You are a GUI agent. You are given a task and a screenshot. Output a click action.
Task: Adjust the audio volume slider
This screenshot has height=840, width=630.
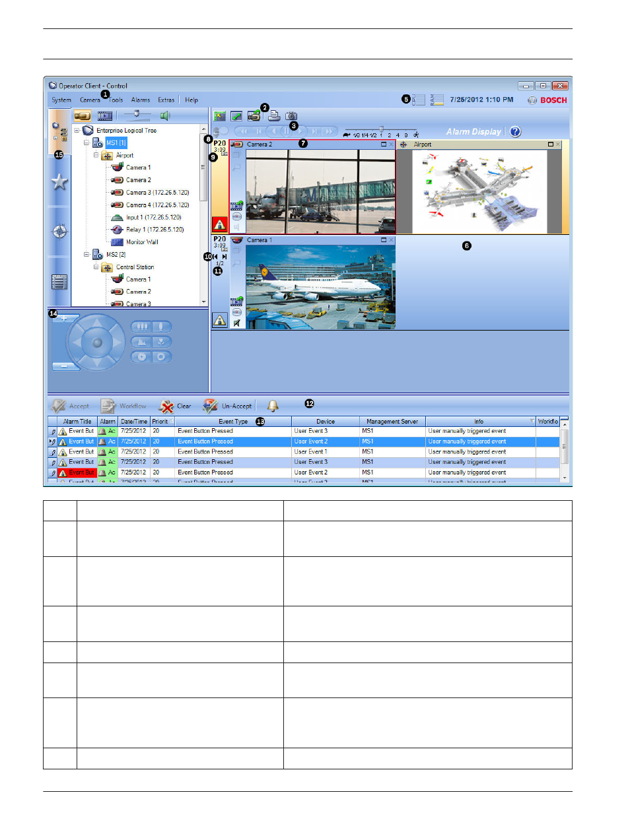(137, 115)
